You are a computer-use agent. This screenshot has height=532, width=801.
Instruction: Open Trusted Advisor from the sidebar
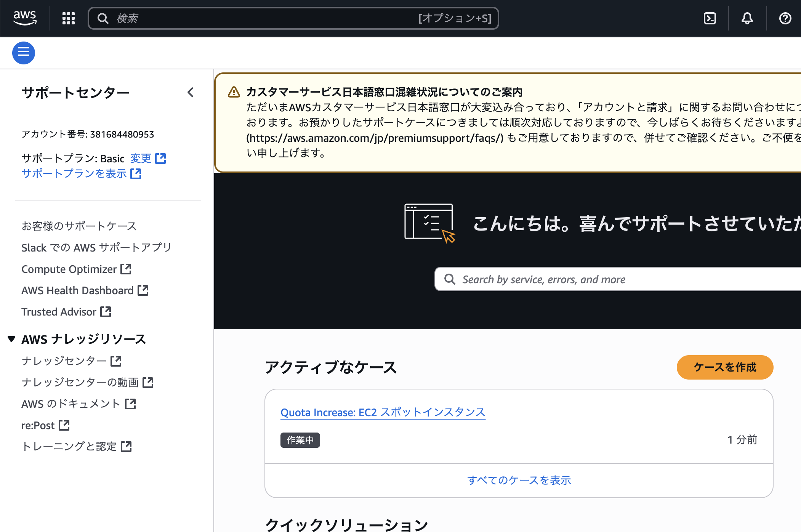(59, 312)
